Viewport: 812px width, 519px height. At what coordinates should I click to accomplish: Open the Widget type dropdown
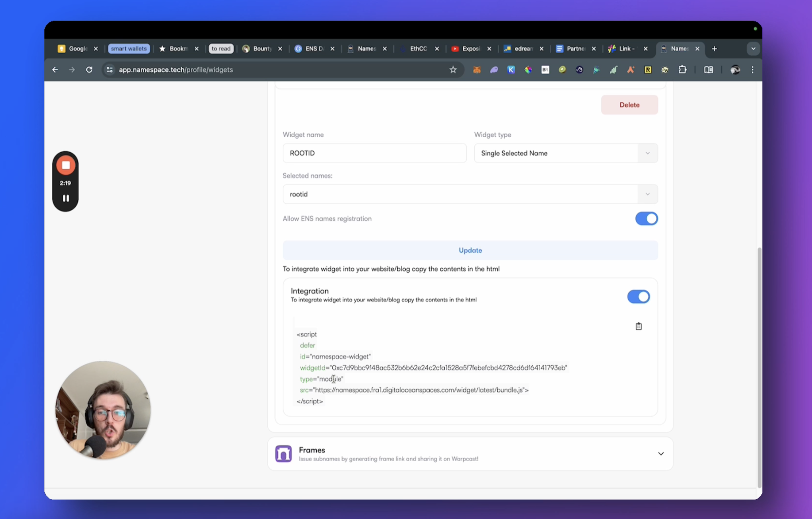[x=566, y=153]
